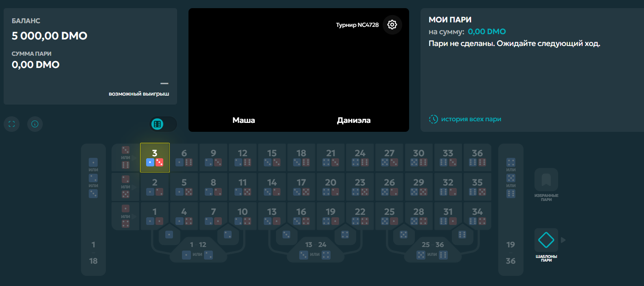Viewport: 644px width, 286px height.
Task: Enter fullscreen mode with the corner-brackets icon
Action: 11,124
